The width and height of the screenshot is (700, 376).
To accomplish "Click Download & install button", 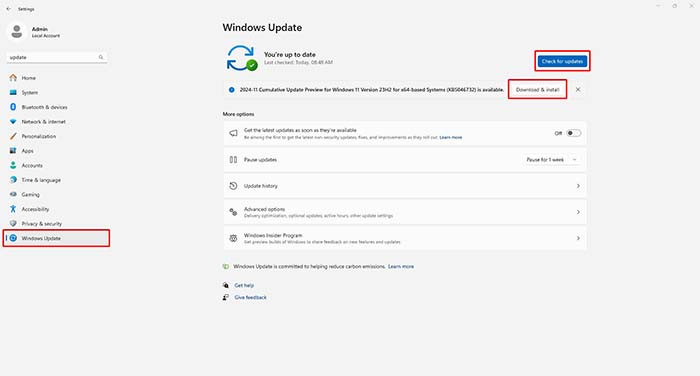I will 538,90.
